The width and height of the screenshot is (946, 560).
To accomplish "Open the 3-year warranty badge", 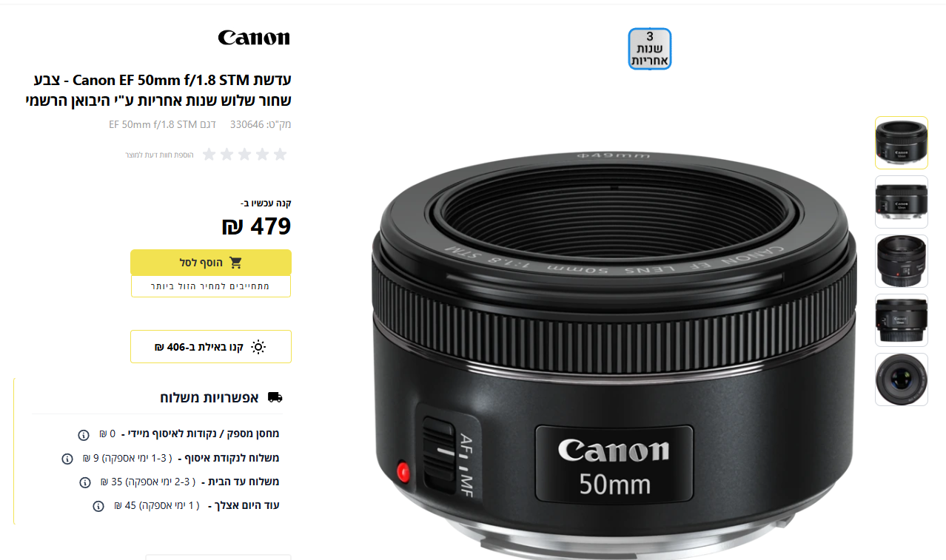I will (650, 49).
